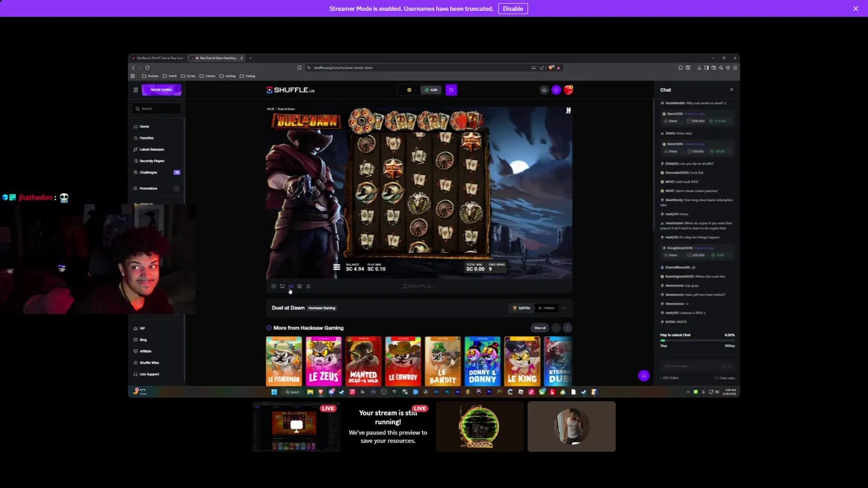Toggle theater mode icon under the game

pos(291,286)
